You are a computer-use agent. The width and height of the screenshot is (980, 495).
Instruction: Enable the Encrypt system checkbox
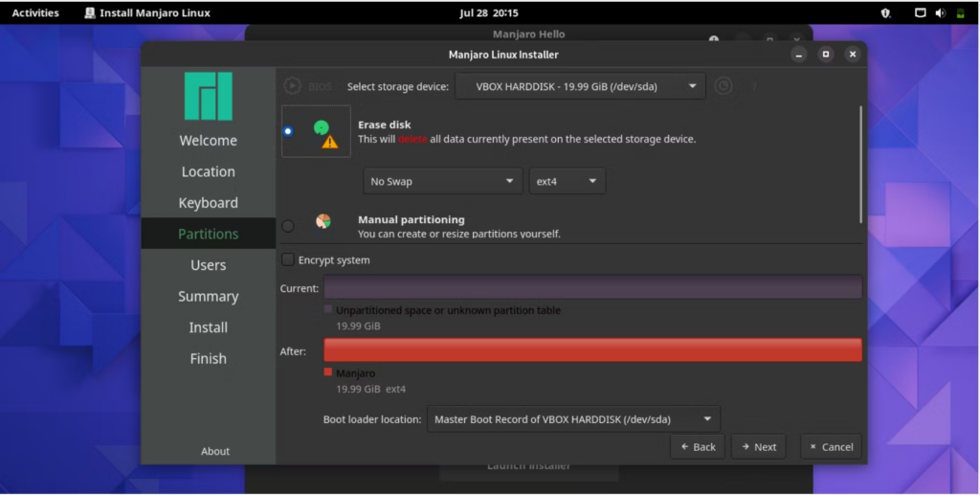(x=287, y=259)
